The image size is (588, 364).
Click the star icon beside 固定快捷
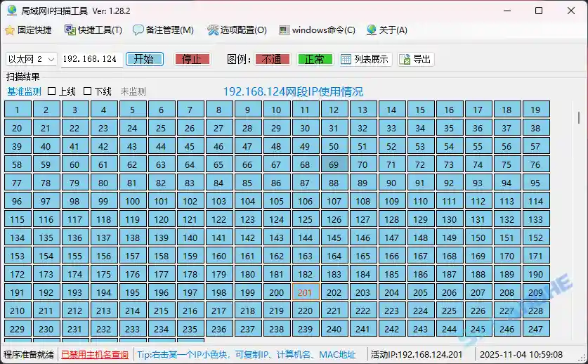click(x=10, y=30)
